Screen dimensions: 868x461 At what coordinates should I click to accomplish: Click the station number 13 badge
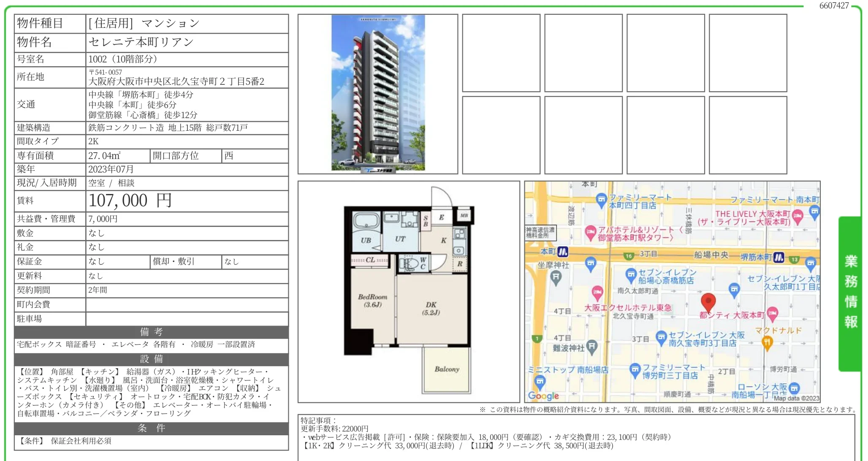pyautogui.click(x=795, y=259)
